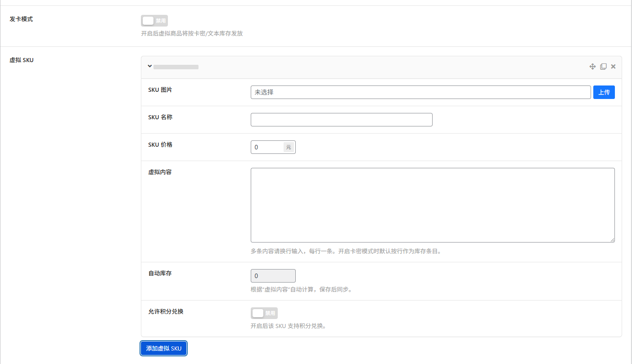The image size is (632, 364).
Task: Collapse the virtual SKU panel chevron
Action: pos(150,67)
